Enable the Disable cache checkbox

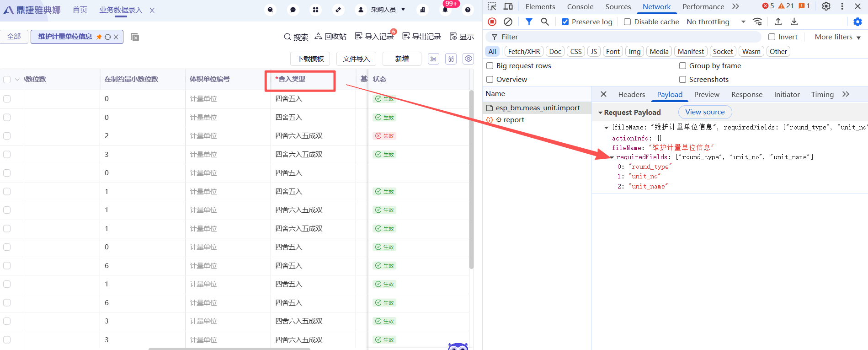point(628,22)
